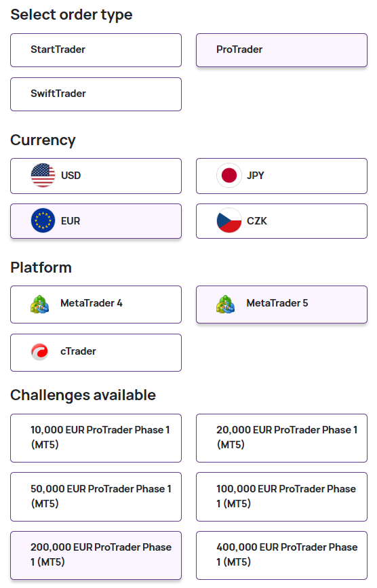This screenshot has height=588, width=377.
Task: Select the StartTrader order type
Action: (96, 50)
